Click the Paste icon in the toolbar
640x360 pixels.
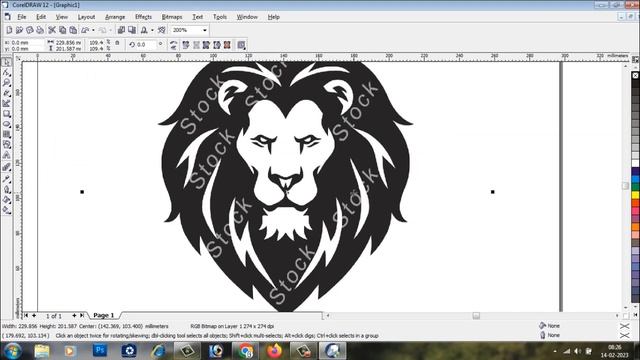click(73, 30)
